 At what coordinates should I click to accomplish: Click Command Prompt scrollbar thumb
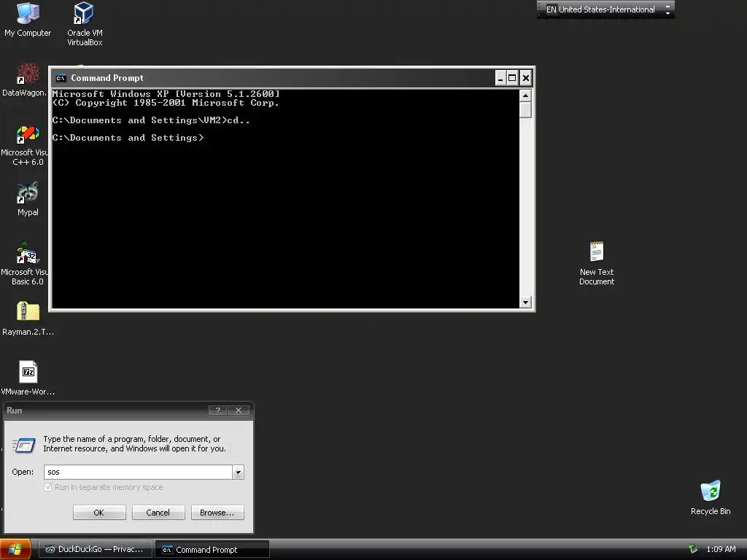coord(525,110)
